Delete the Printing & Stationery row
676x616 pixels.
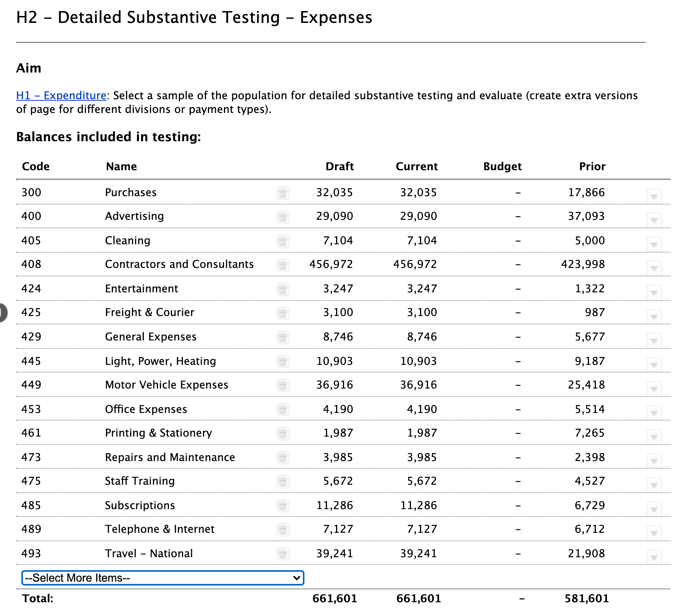tap(282, 434)
